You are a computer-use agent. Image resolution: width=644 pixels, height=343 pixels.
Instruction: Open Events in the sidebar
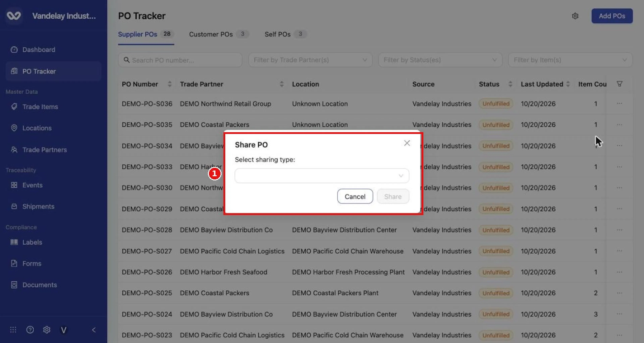53,185
